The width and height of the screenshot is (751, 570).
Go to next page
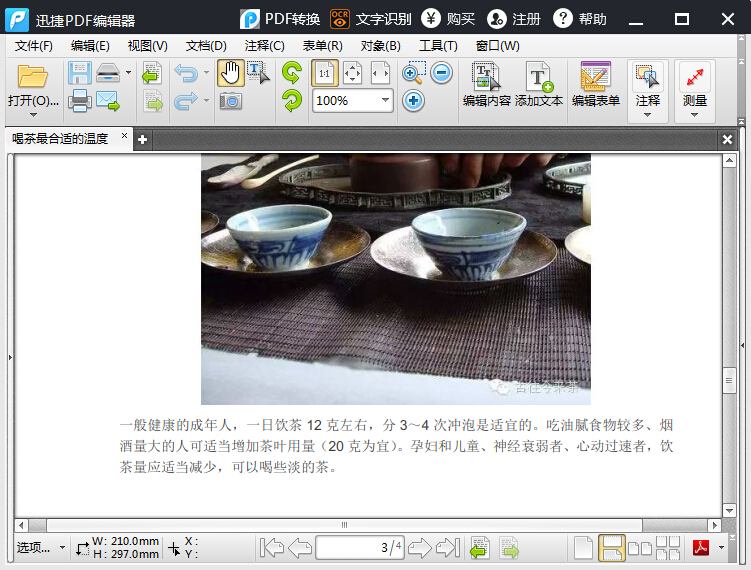pos(420,548)
